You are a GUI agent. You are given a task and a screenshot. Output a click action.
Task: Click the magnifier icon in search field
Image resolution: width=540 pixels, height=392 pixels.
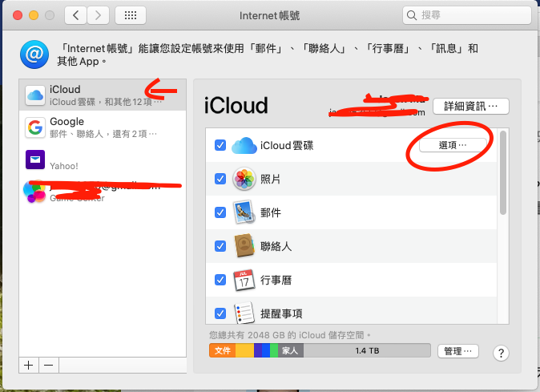point(412,15)
